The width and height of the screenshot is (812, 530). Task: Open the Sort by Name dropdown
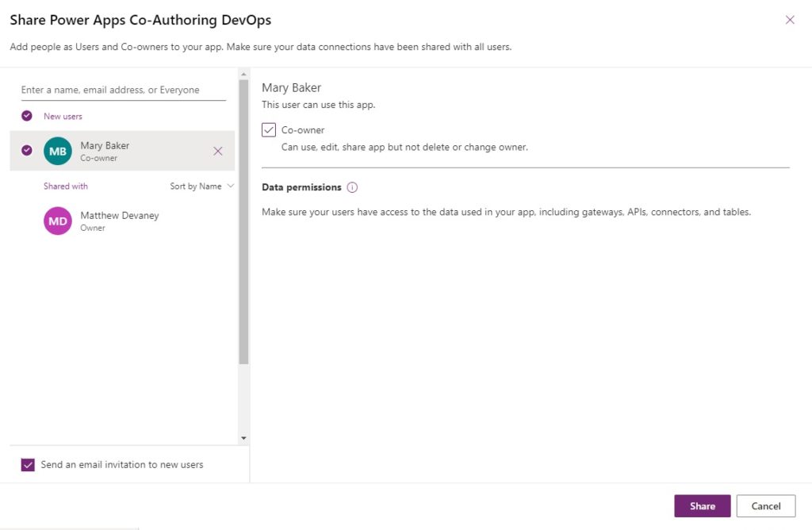click(202, 186)
